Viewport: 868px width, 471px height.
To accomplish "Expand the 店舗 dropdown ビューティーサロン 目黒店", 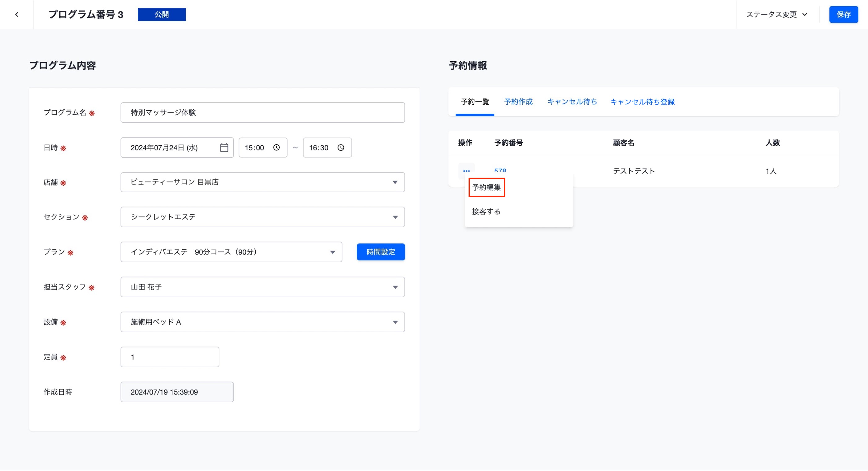I will (x=262, y=182).
